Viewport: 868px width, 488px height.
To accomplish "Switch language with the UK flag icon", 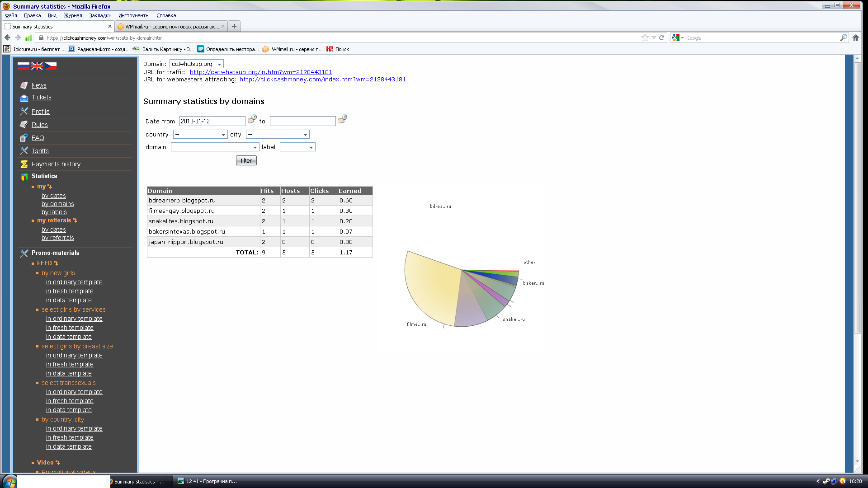I will coord(37,66).
